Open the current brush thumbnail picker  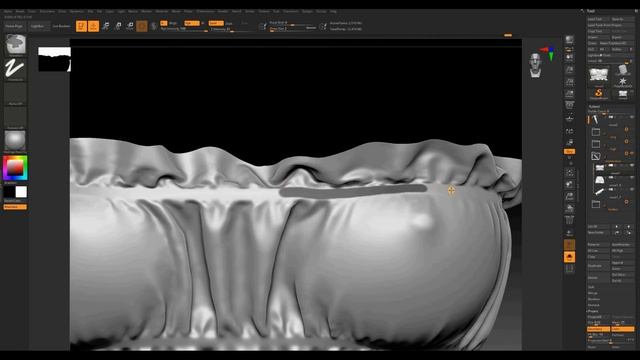click(16, 45)
